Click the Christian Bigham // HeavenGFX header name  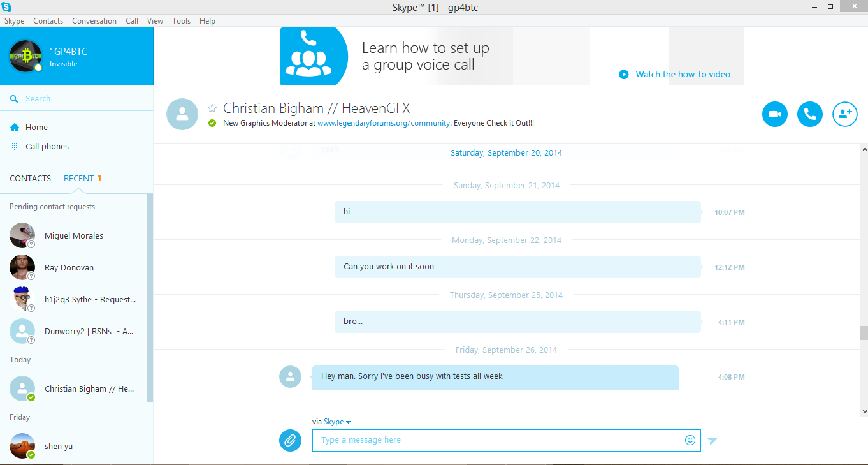(316, 108)
